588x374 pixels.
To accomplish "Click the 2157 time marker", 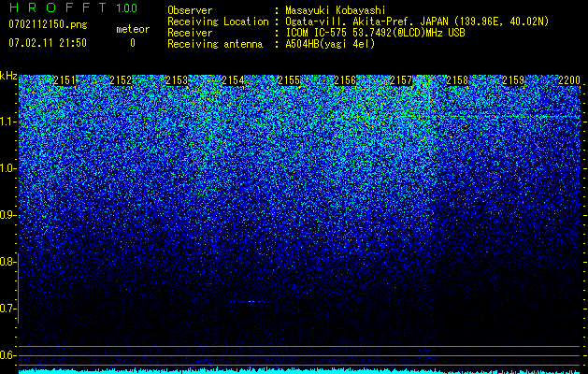I will click(x=401, y=80).
